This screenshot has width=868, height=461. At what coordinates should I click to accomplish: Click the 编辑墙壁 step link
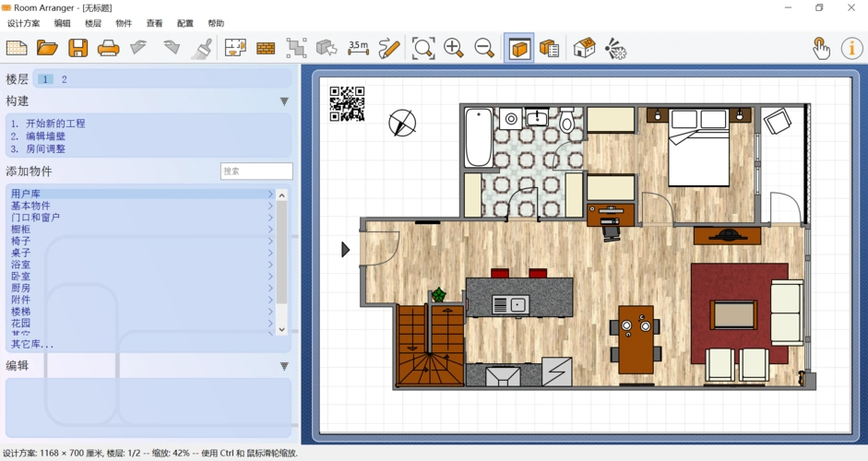45,136
